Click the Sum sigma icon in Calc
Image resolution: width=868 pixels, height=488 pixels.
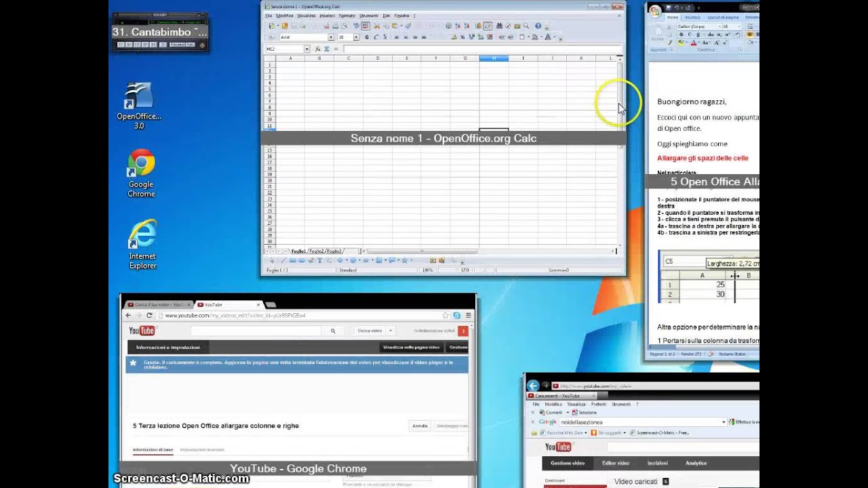click(326, 49)
